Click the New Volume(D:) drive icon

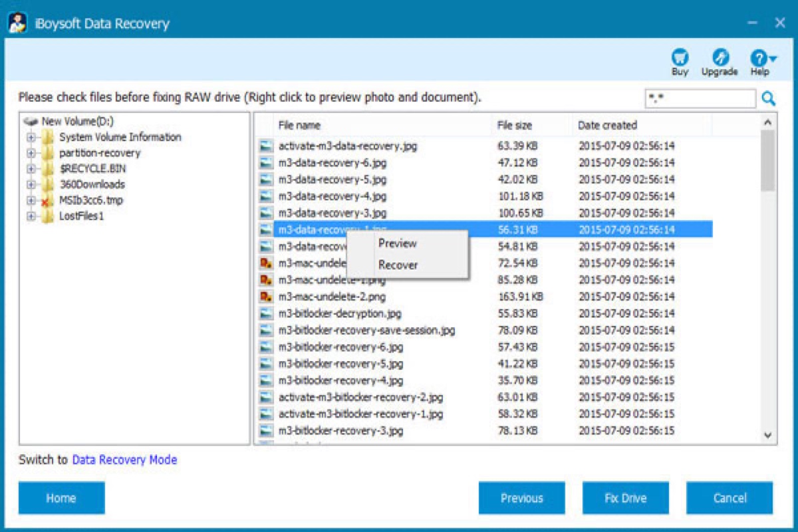click(31, 122)
